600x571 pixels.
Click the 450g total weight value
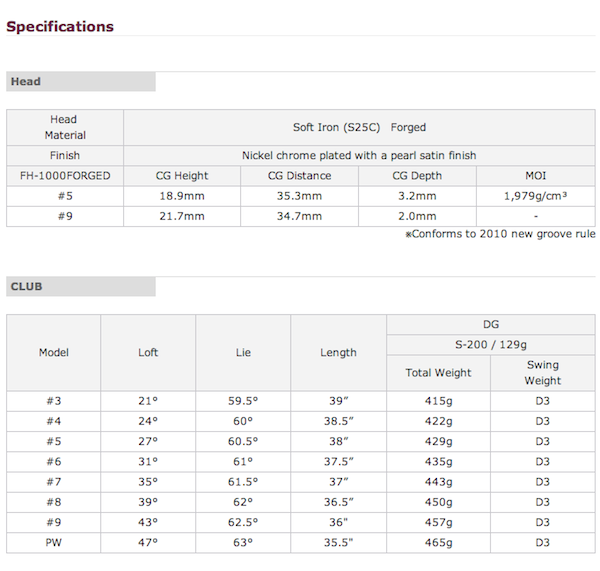coord(439,502)
